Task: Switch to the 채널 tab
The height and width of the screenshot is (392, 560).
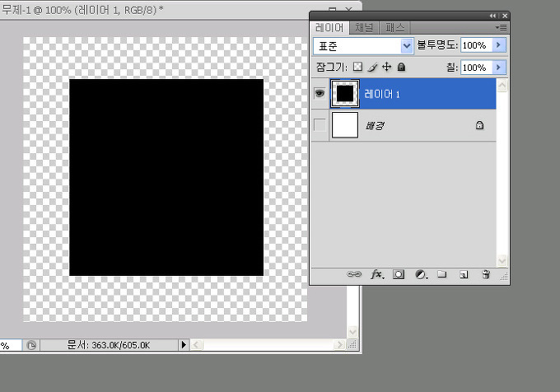Action: pos(364,27)
